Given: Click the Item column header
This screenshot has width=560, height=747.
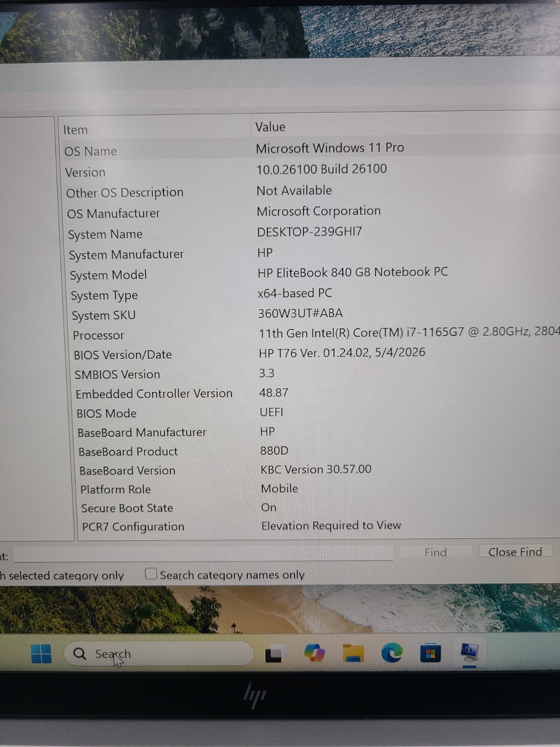Looking at the screenshot, I should click(76, 130).
